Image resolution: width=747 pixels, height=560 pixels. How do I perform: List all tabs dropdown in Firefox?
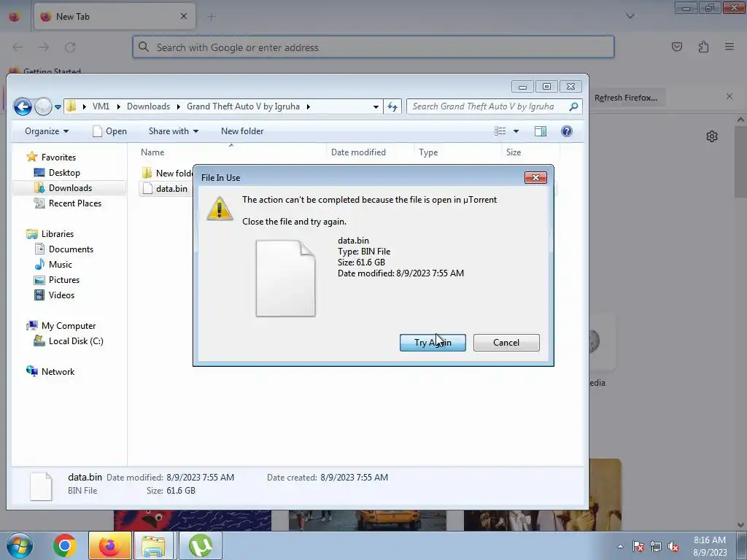[630, 16]
